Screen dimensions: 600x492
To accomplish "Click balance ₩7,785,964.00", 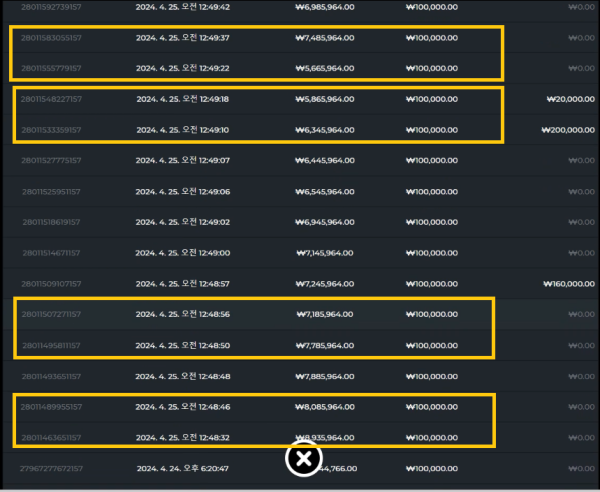I will [x=325, y=346].
